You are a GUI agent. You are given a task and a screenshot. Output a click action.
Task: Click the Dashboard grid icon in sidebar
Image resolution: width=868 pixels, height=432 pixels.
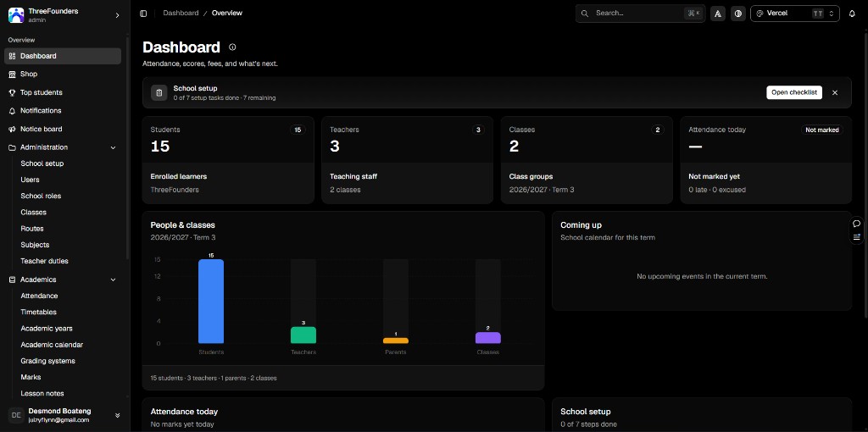pos(12,56)
